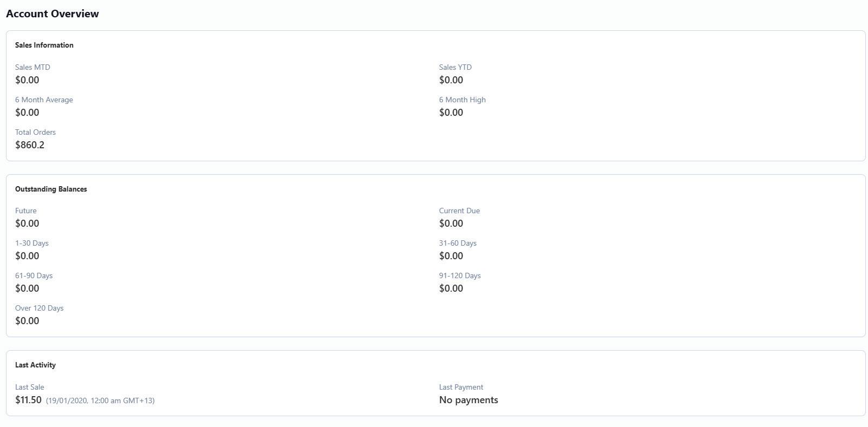
Task: Click the Last Activity section title
Action: [x=35, y=365]
